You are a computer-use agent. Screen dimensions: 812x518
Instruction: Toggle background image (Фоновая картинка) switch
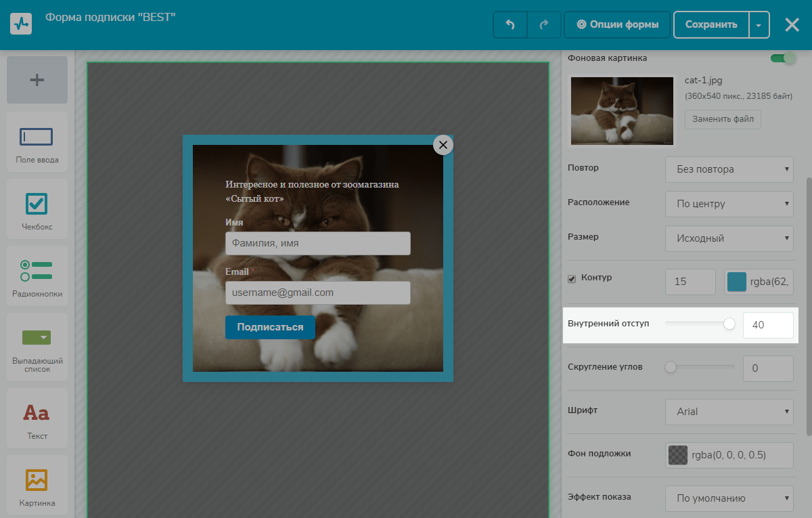click(783, 58)
